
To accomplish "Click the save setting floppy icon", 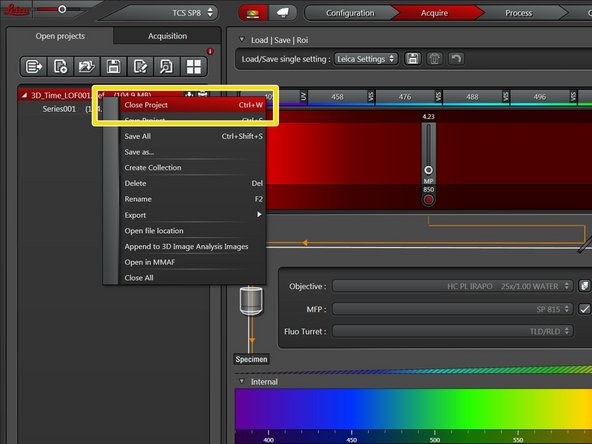I will click(413, 59).
